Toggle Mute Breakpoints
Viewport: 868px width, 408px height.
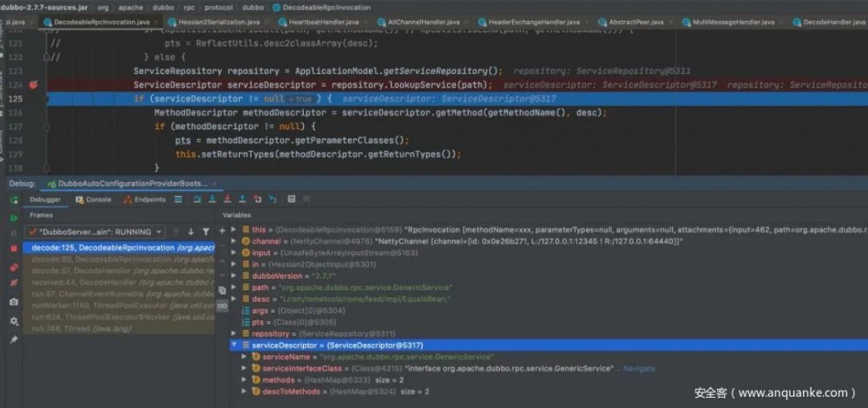14,282
